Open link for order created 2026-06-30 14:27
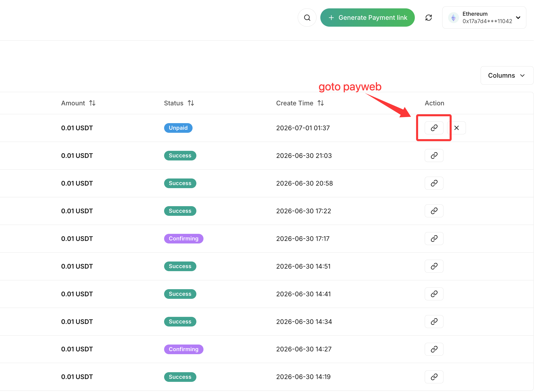537x392 pixels. coord(434,349)
